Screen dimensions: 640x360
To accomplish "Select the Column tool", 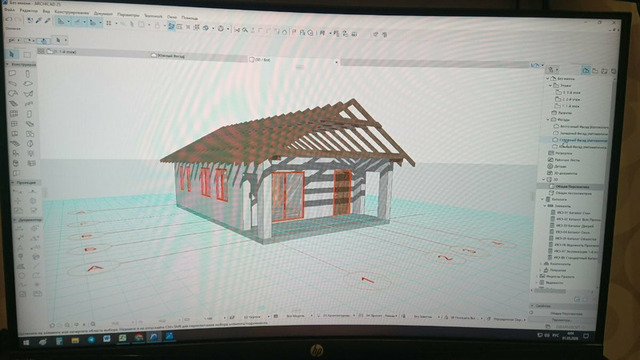I will click(x=28, y=74).
